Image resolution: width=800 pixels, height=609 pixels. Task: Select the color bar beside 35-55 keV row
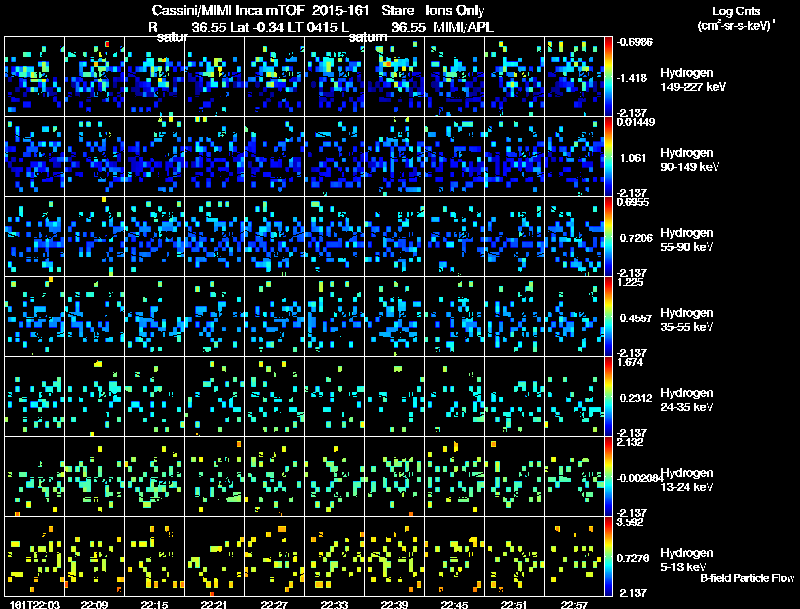point(608,317)
